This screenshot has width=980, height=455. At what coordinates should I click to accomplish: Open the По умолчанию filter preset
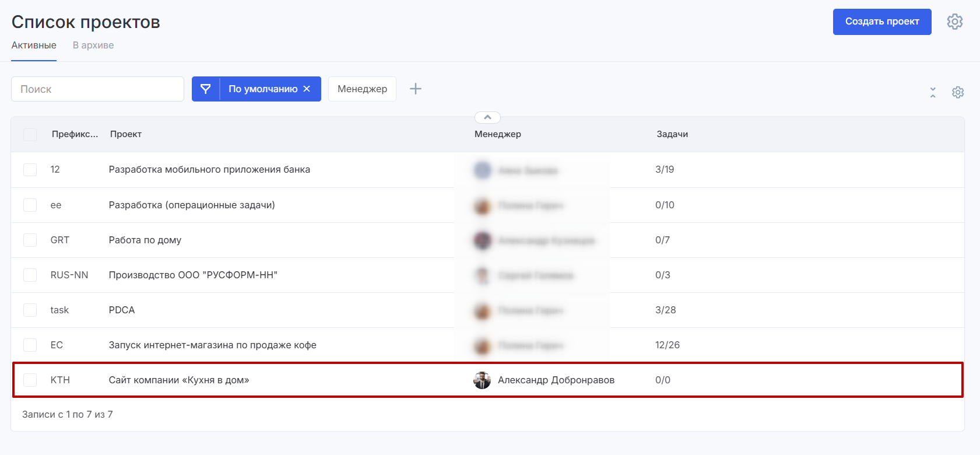pos(263,89)
